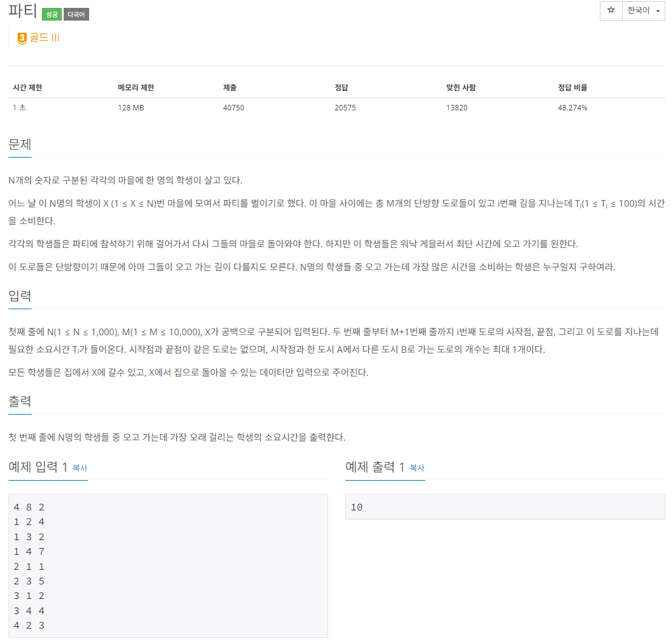Click the 문제 section heading
Viewport: 672px width, 642px height.
click(20, 144)
